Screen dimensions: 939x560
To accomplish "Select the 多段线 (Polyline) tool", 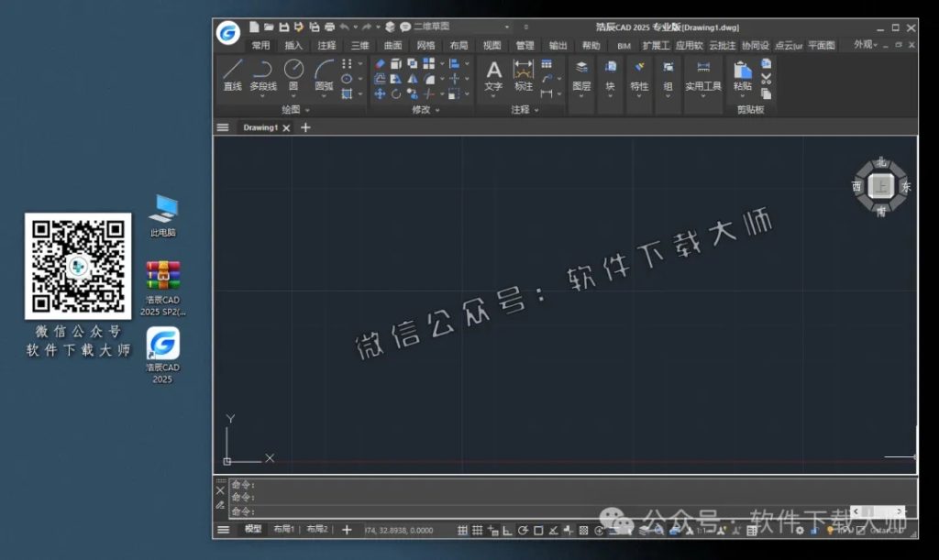I will click(263, 74).
